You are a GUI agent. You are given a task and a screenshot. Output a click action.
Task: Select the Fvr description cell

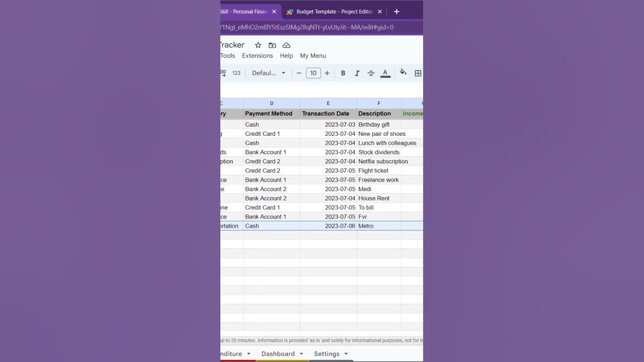379,217
